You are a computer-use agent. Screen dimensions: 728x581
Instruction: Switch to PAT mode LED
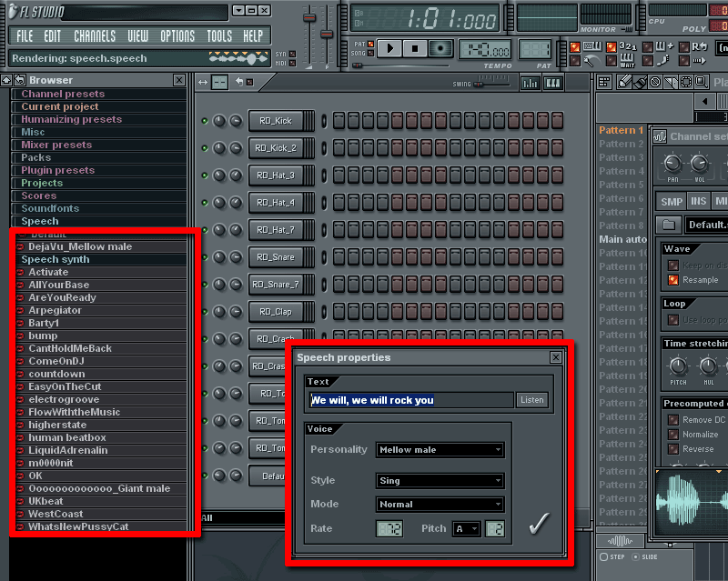[371, 44]
